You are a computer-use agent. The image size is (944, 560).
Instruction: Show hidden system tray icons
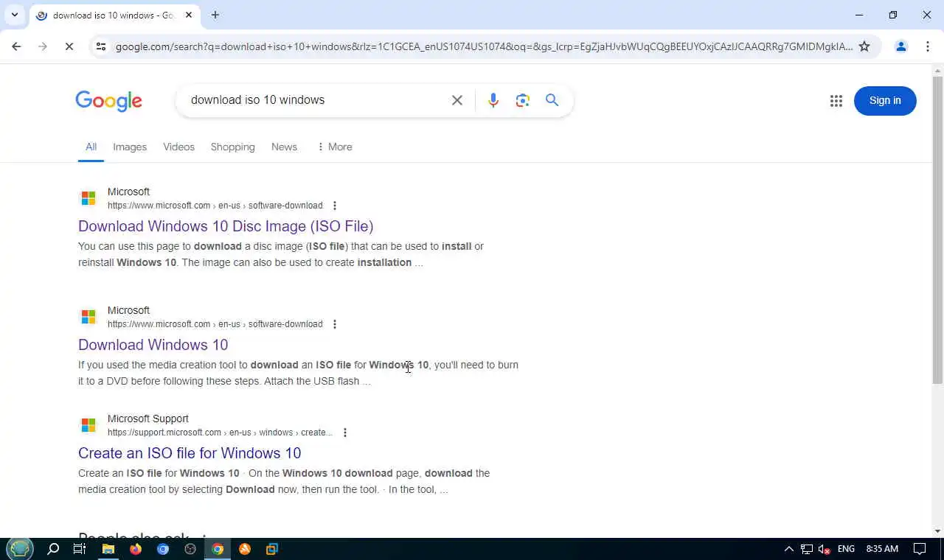coord(788,549)
